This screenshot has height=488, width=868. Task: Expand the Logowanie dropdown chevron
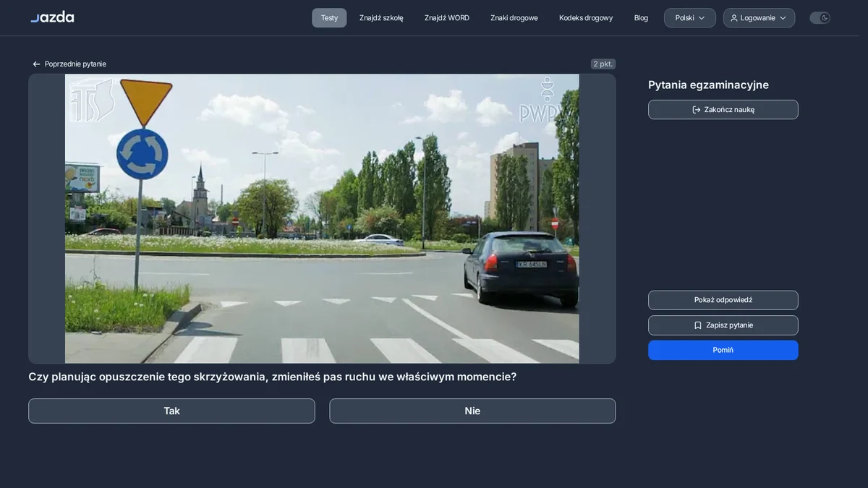pos(783,18)
